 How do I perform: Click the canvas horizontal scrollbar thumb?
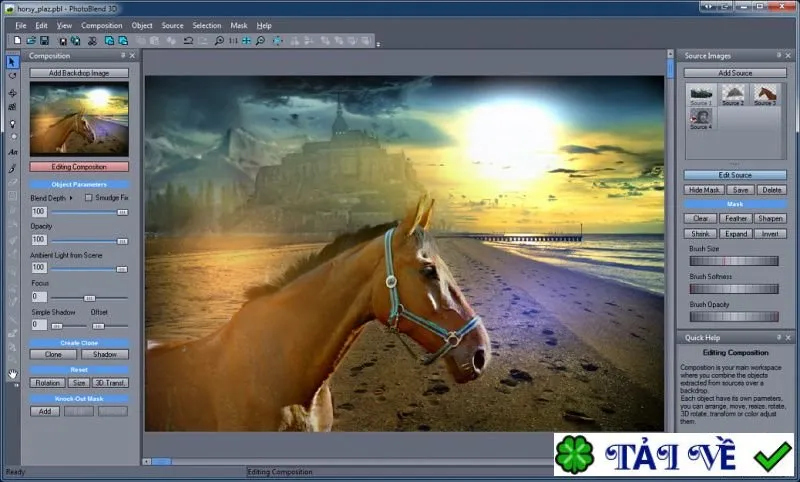pyautogui.click(x=161, y=462)
